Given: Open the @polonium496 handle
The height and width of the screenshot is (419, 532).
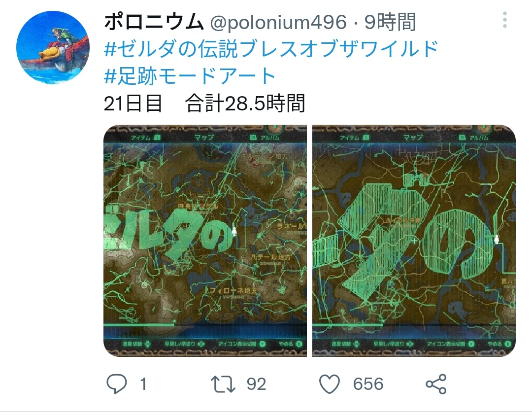Looking at the screenshot, I should (x=278, y=23).
